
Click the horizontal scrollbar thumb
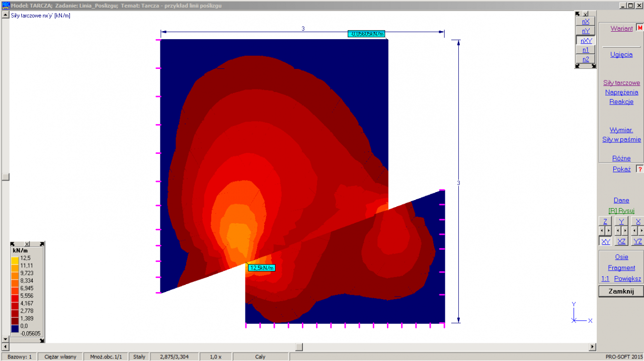299,347
